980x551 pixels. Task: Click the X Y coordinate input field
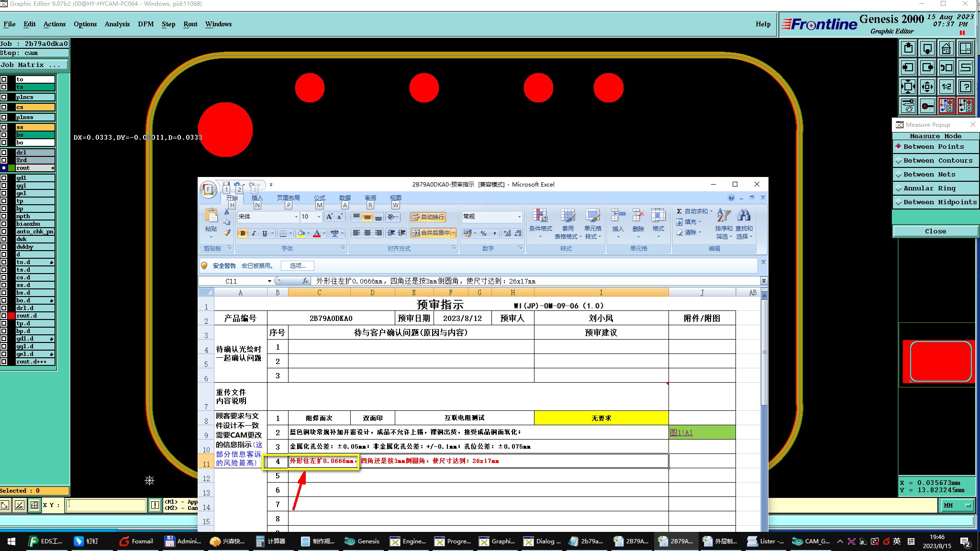coord(106,505)
